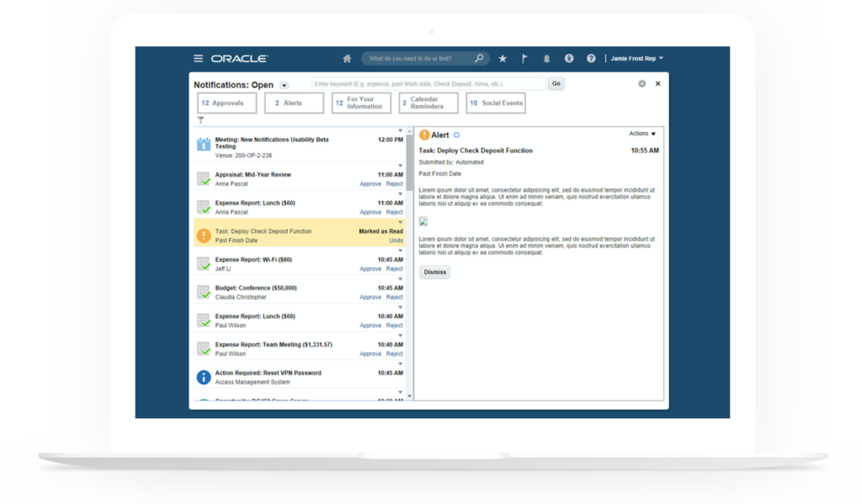
Task: Open the help question mark icon
Action: point(591,59)
